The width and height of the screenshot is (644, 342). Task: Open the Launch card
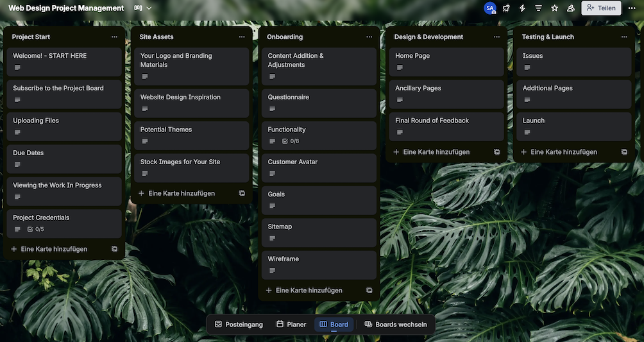(574, 126)
